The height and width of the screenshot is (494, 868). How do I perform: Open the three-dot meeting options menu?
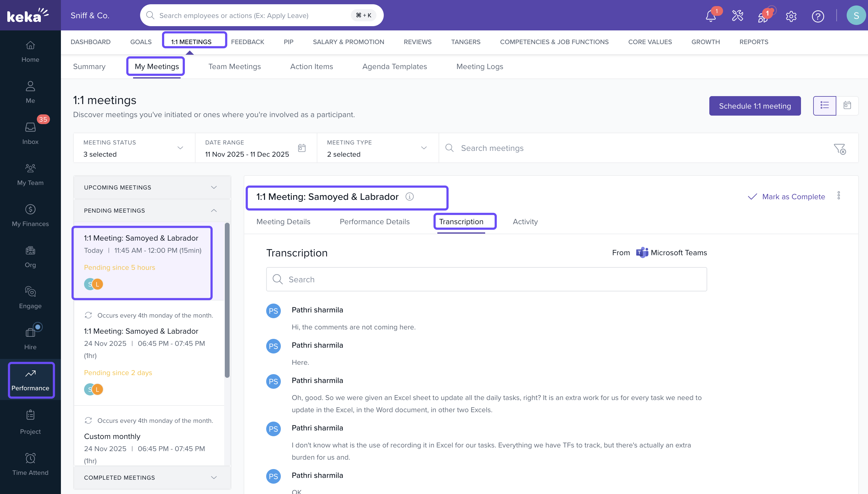838,195
